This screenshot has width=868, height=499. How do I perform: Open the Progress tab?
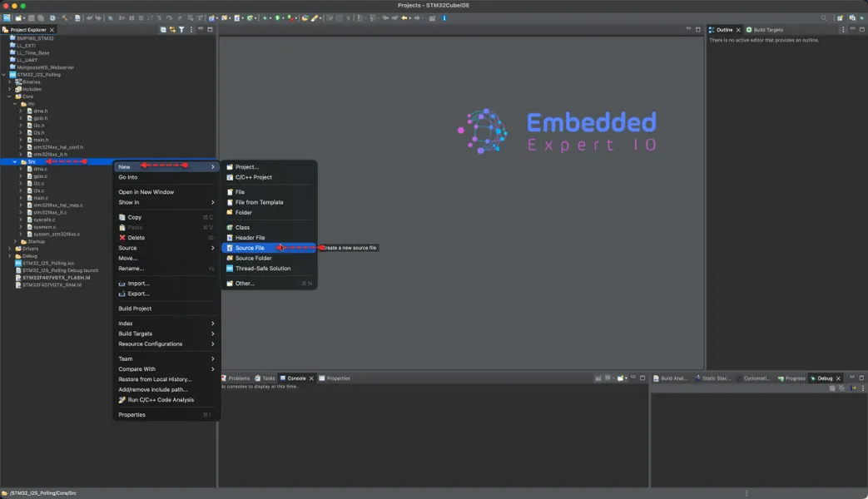791,378
